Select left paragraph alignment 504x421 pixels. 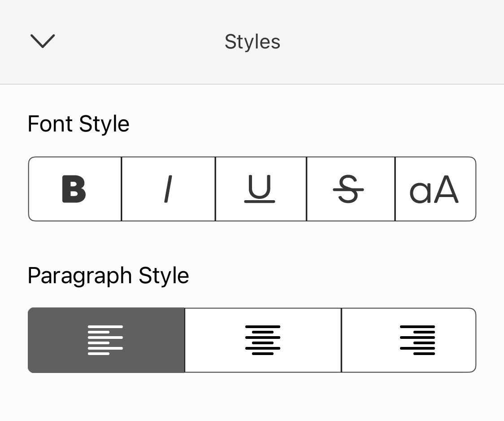pos(106,340)
